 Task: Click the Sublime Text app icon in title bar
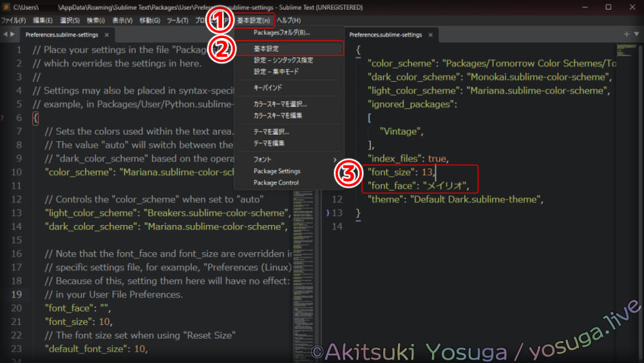pos(6,7)
